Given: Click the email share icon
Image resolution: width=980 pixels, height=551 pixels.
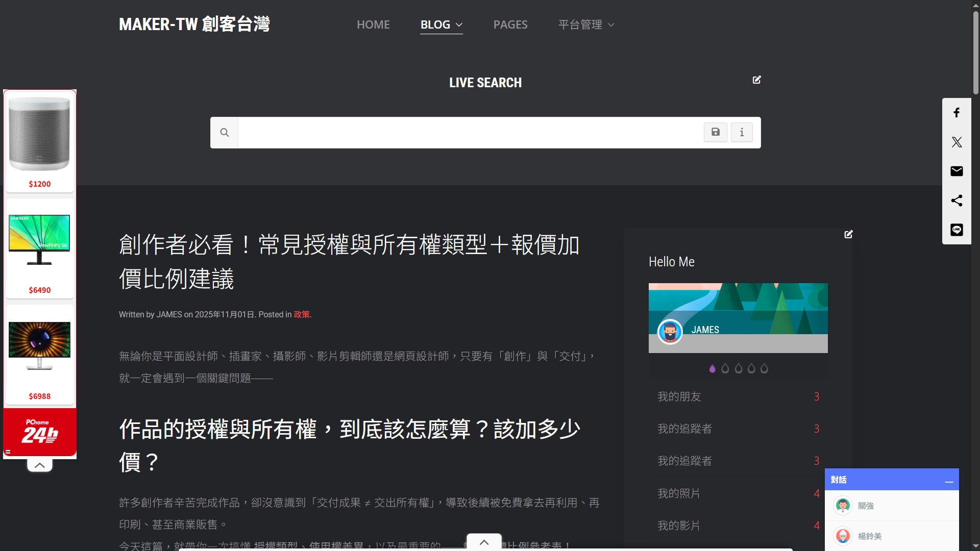Looking at the screenshot, I should [957, 171].
